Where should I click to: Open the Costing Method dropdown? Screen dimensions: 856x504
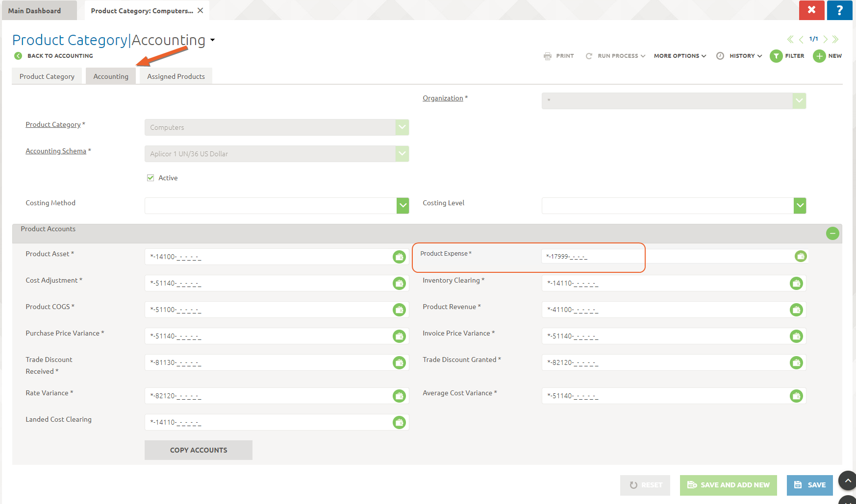tap(403, 206)
